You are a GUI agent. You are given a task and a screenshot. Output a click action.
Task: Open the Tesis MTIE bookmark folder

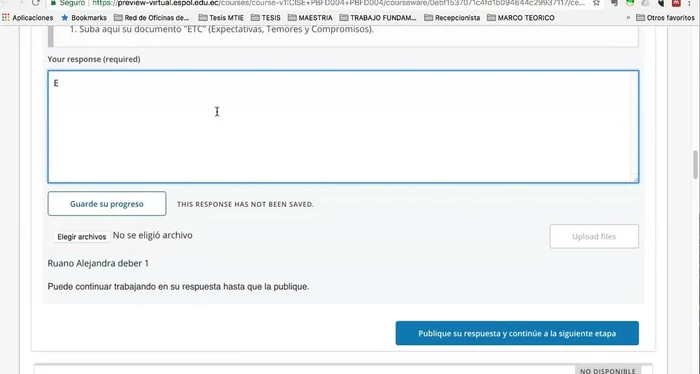point(221,18)
